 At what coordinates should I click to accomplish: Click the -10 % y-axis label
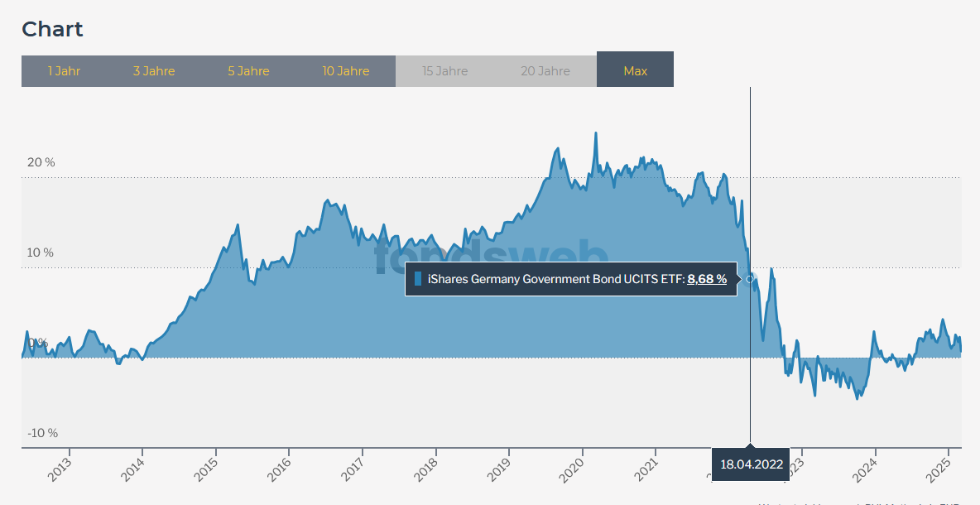[x=42, y=433]
